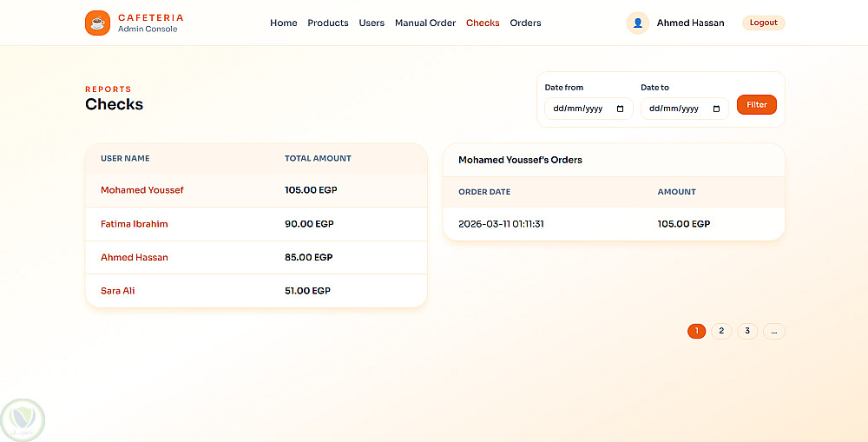Click the 90.00 EGP total amount
The width and height of the screenshot is (868, 442).
[x=309, y=224]
